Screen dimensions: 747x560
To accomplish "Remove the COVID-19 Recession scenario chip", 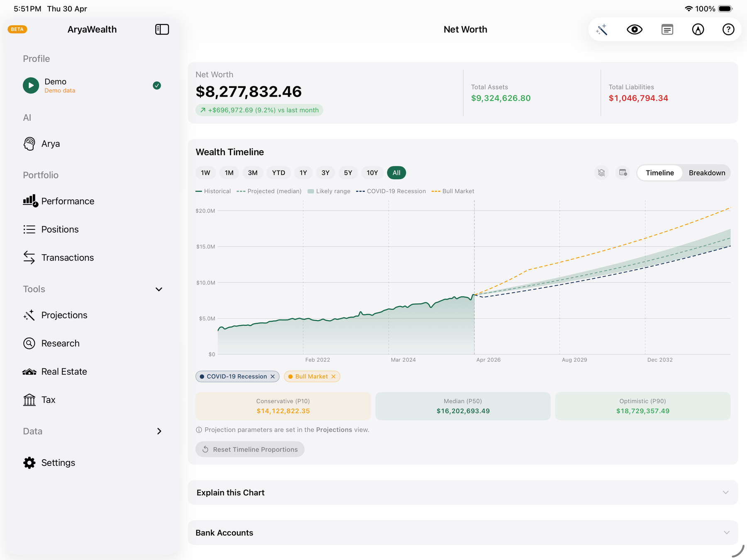I will click(x=273, y=377).
